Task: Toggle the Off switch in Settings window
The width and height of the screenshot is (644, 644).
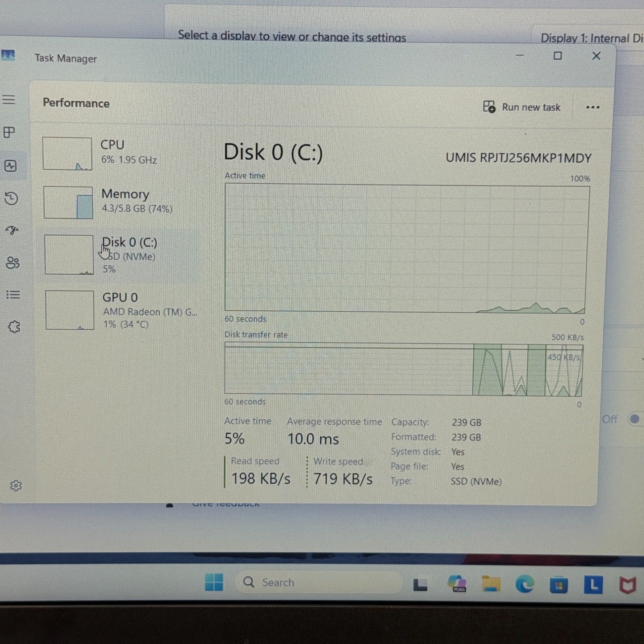Action: pos(634,419)
